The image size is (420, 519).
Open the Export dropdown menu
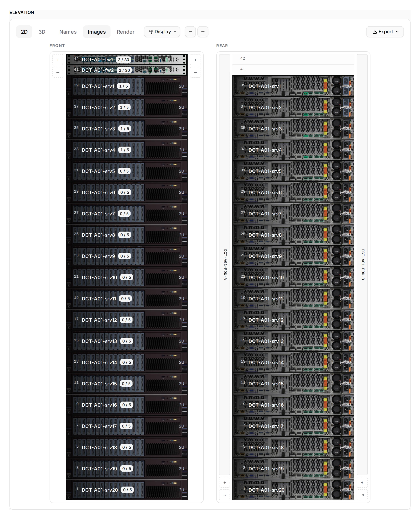(385, 32)
